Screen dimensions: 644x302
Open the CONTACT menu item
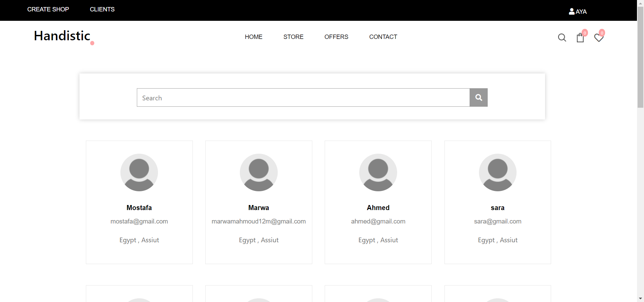[383, 37]
